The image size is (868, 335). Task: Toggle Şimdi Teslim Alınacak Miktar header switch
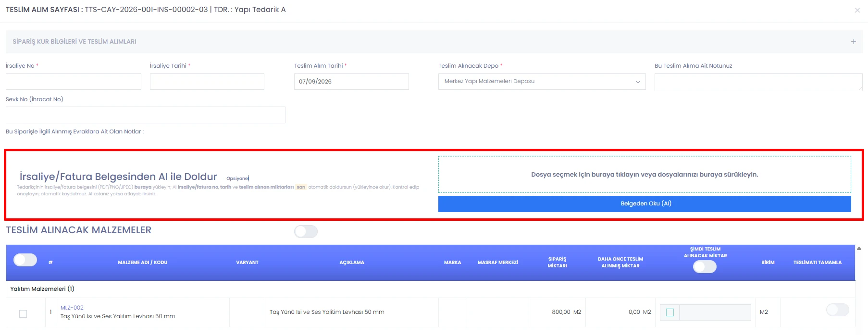(705, 266)
